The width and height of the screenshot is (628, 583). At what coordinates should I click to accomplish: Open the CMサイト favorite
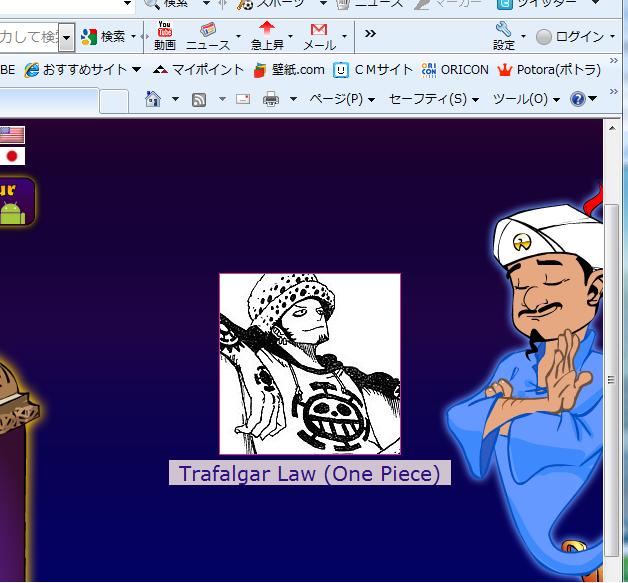372,70
